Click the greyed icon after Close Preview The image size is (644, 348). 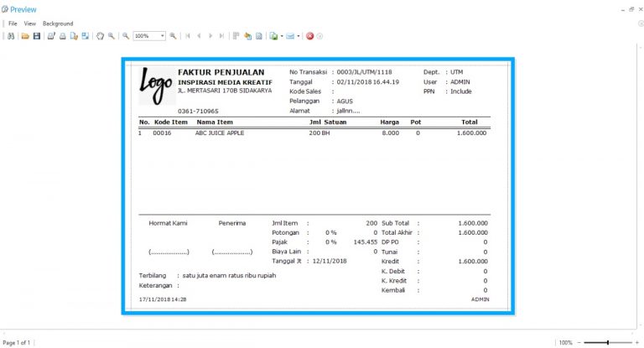(x=319, y=36)
